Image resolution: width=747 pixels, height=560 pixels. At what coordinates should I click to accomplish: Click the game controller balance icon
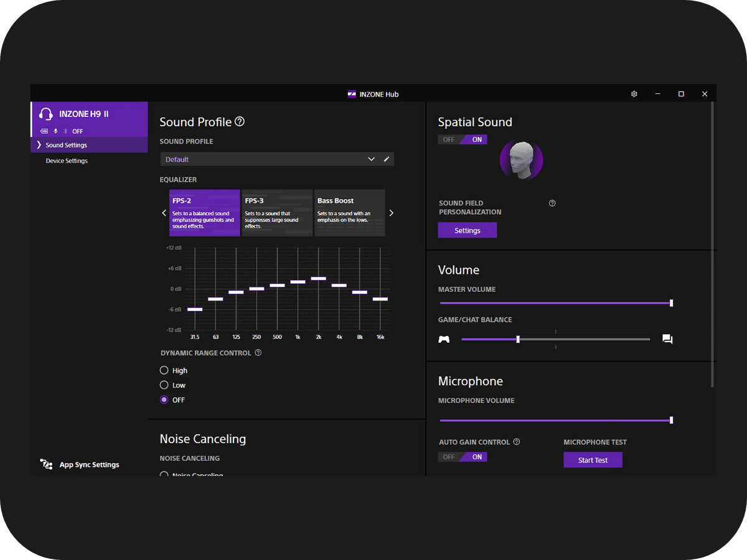(444, 339)
